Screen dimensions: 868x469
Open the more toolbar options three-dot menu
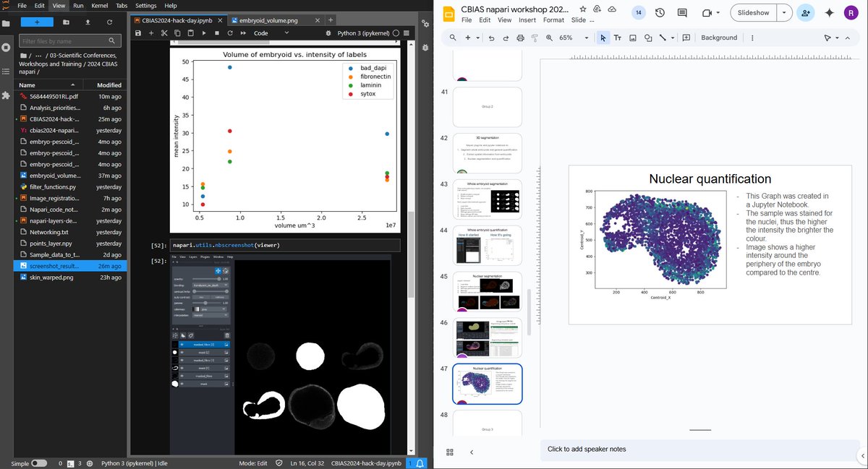pos(752,38)
